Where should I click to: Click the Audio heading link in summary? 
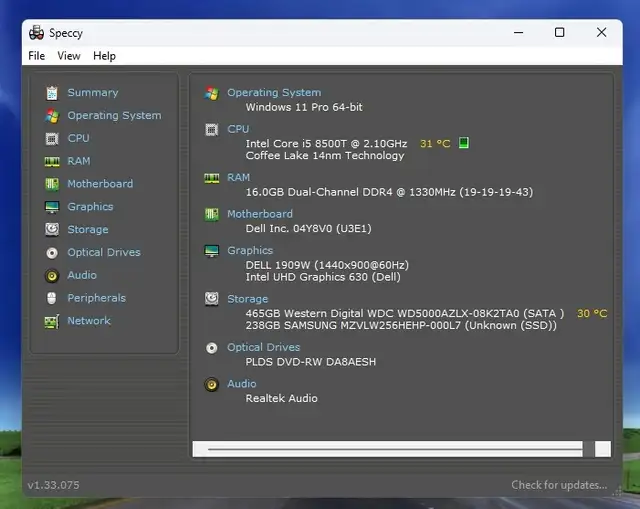(242, 384)
